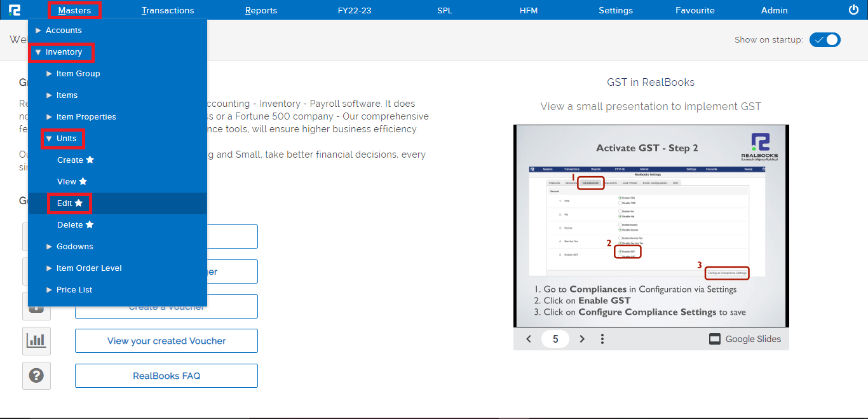Image resolution: width=868 pixels, height=419 pixels.
Task: Open the slides three-dot options menu
Action: (602, 339)
